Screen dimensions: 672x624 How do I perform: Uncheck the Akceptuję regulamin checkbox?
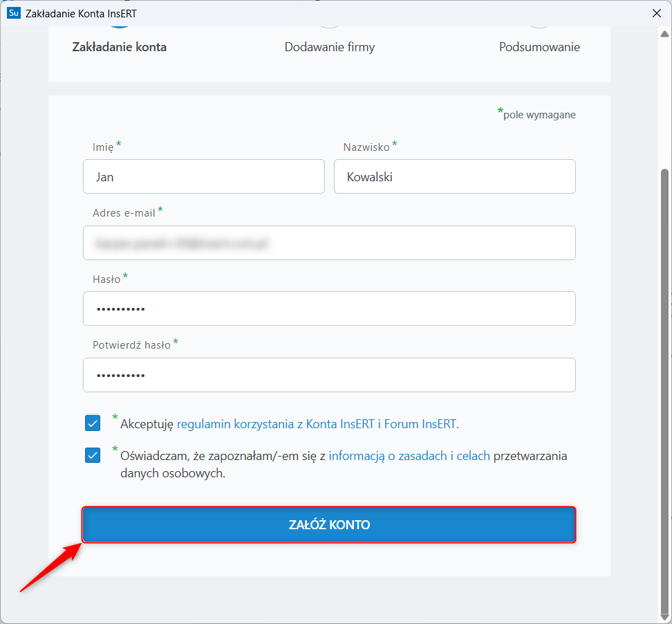click(93, 423)
